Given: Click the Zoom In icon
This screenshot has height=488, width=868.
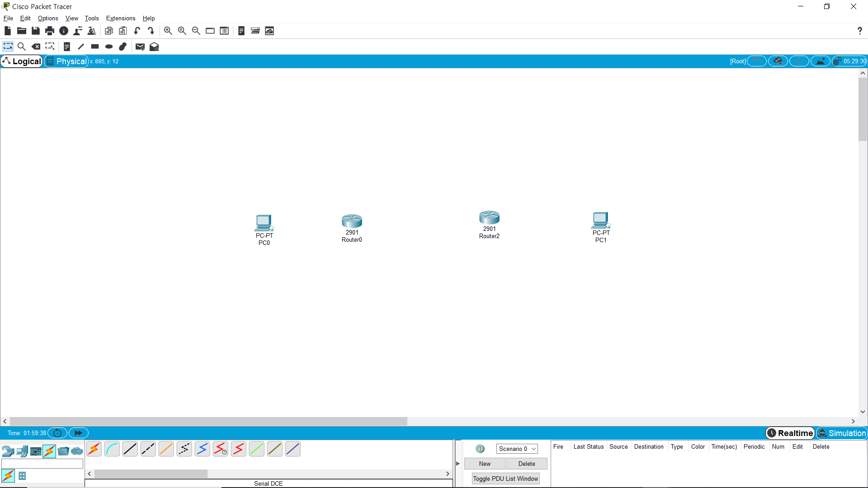Looking at the screenshot, I should [x=168, y=31].
